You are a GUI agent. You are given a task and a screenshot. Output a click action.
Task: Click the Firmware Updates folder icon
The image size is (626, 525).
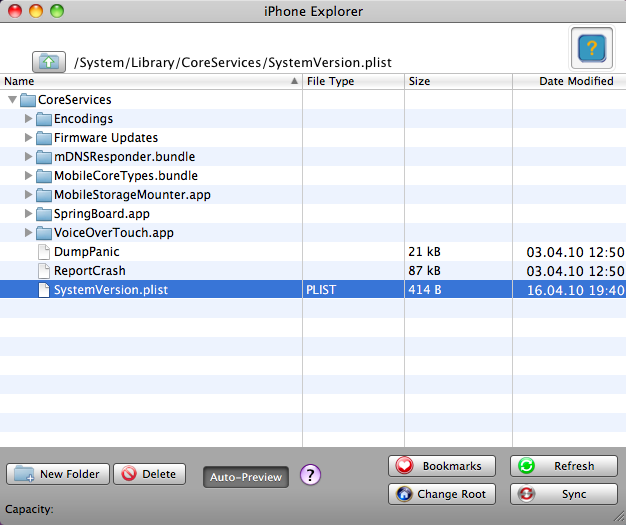(x=44, y=138)
